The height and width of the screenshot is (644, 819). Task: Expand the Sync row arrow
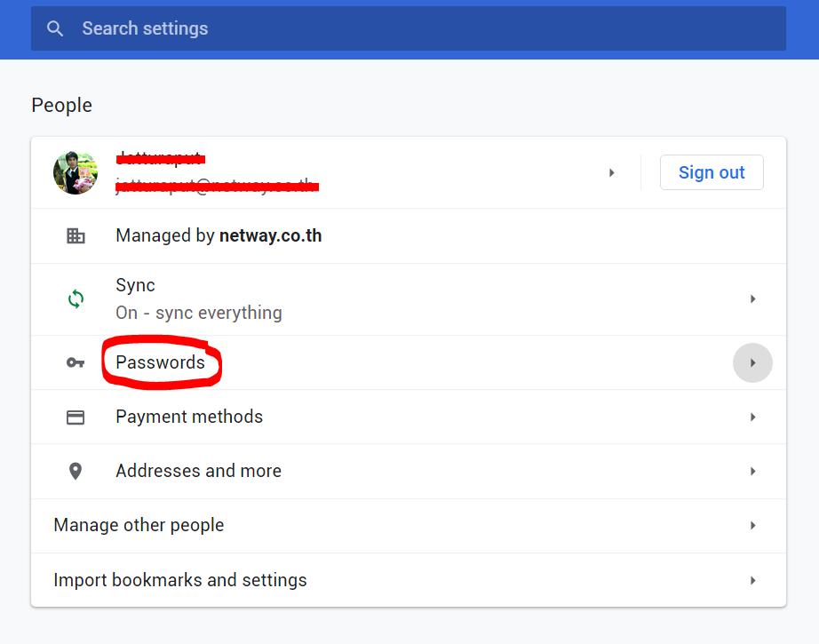752,299
